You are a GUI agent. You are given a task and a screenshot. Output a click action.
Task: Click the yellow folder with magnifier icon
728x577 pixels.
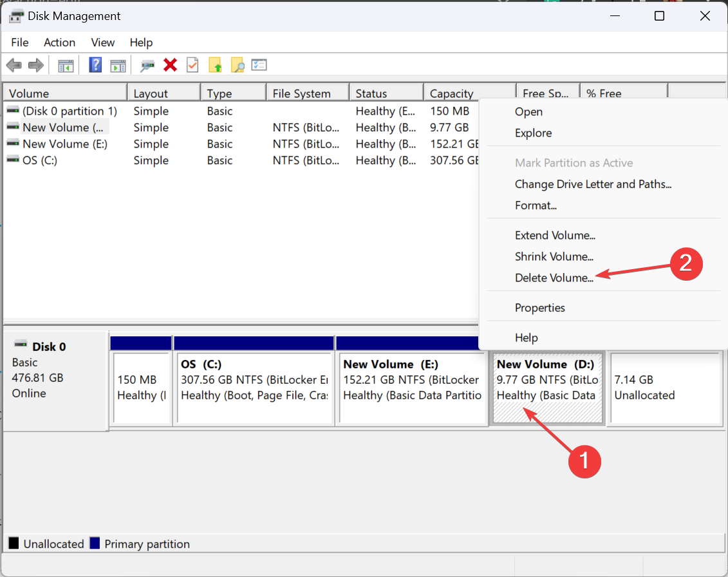tap(238, 65)
